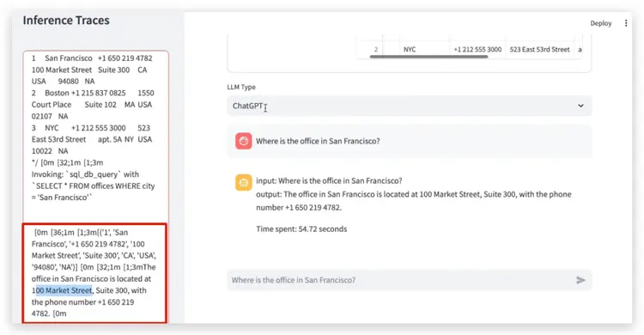This screenshot has width=644, height=335.
Task: Click the 'Time spent: 54.72 seconds' text
Action: pyautogui.click(x=301, y=229)
